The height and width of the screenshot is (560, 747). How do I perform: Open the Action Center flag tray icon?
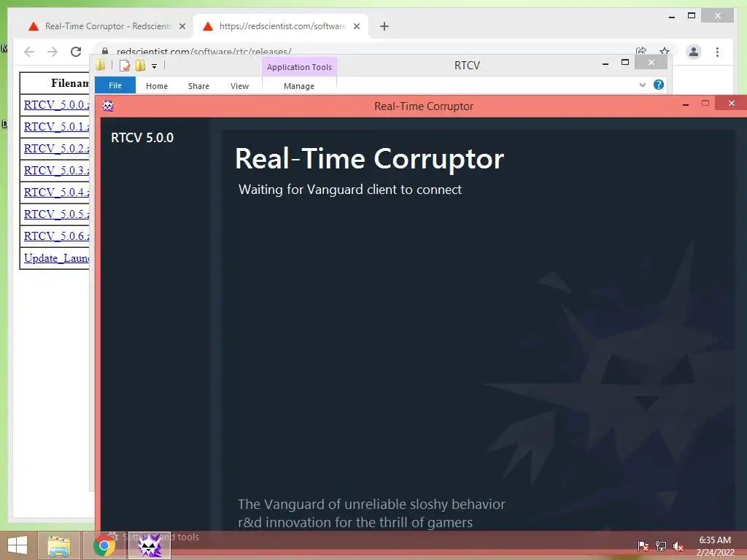click(643, 545)
